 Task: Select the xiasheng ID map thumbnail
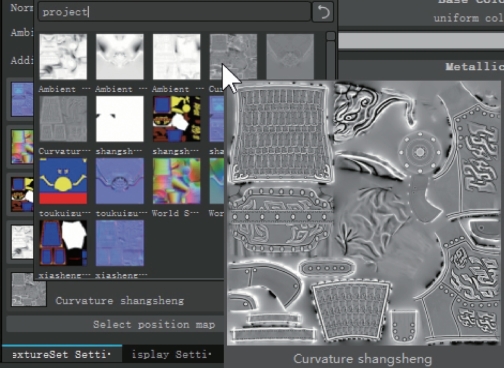(x=63, y=243)
